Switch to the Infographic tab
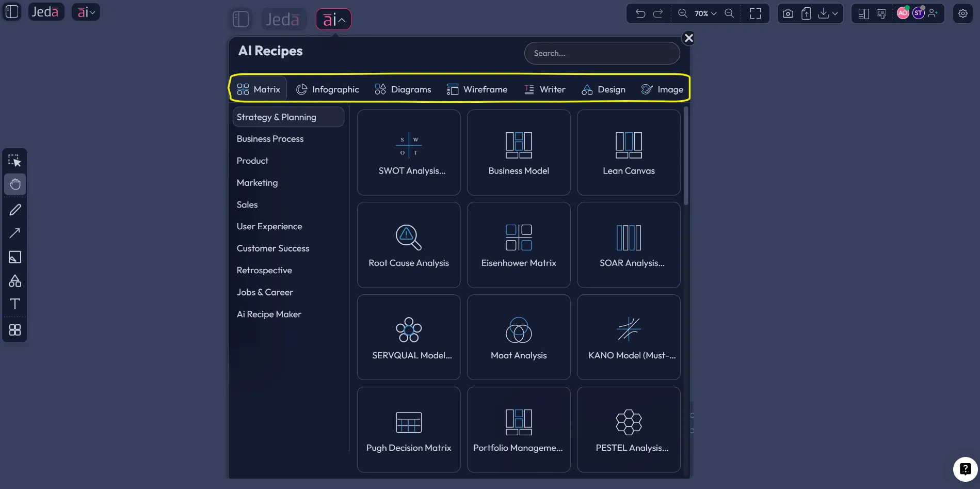This screenshot has width=980, height=489. [x=327, y=89]
